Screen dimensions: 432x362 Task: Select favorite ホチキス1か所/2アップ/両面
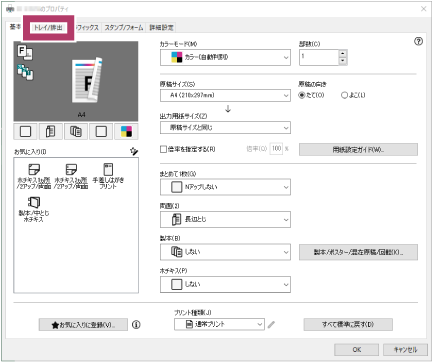pos(34,176)
